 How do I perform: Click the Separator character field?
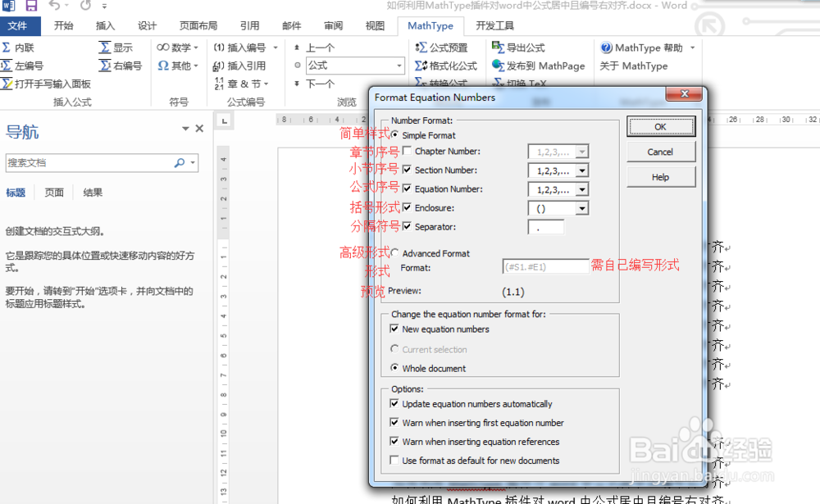tap(546, 228)
